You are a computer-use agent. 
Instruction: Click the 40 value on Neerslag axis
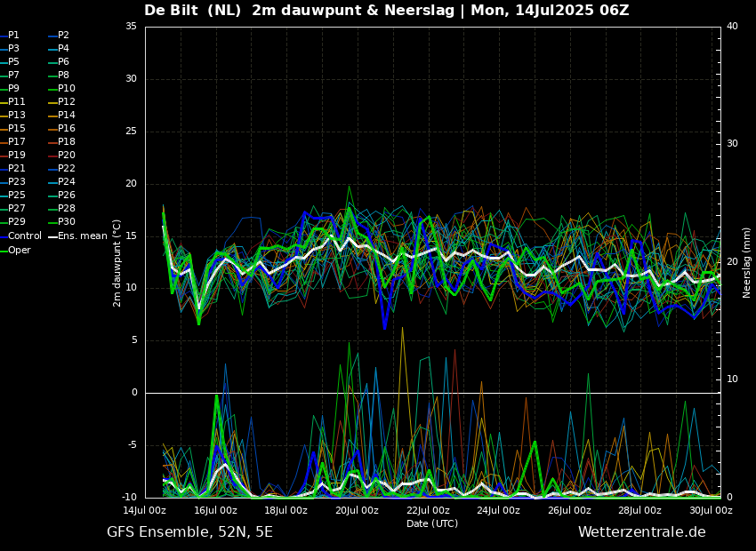732,27
